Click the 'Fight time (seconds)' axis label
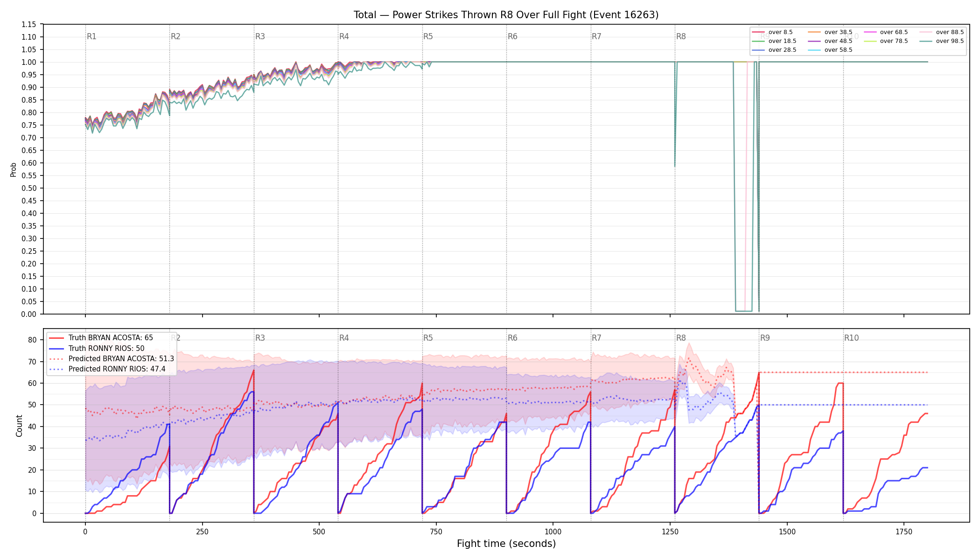The image size is (980, 560). (506, 544)
